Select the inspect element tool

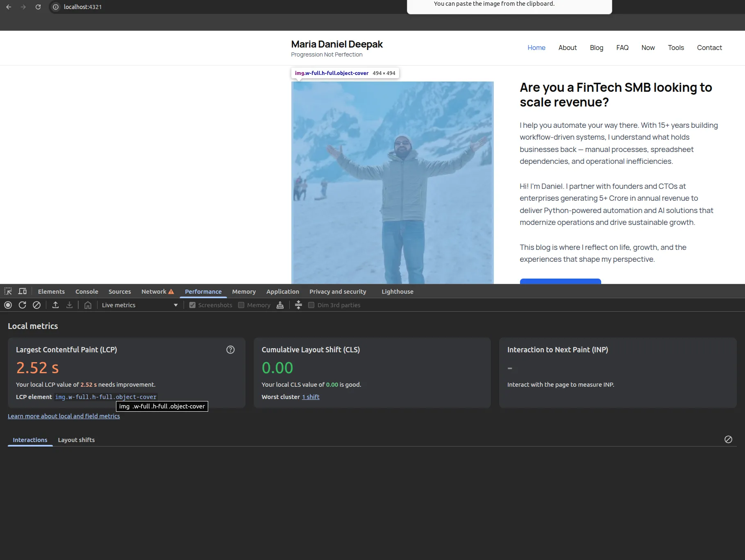coord(8,291)
